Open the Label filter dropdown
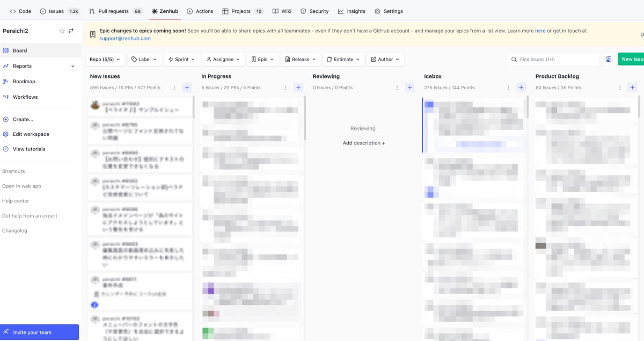The width and height of the screenshot is (644, 341). pyautogui.click(x=144, y=60)
